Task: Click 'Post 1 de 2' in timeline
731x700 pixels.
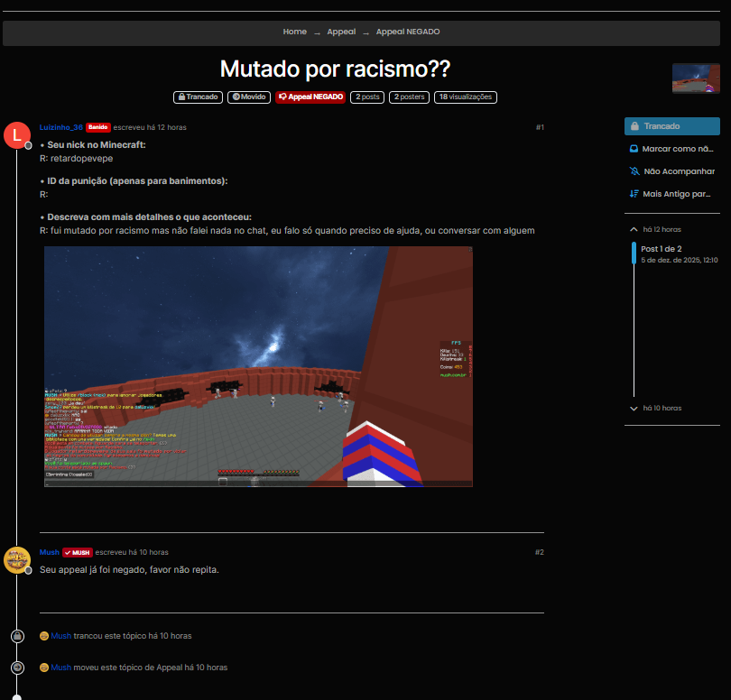Action: click(x=662, y=249)
